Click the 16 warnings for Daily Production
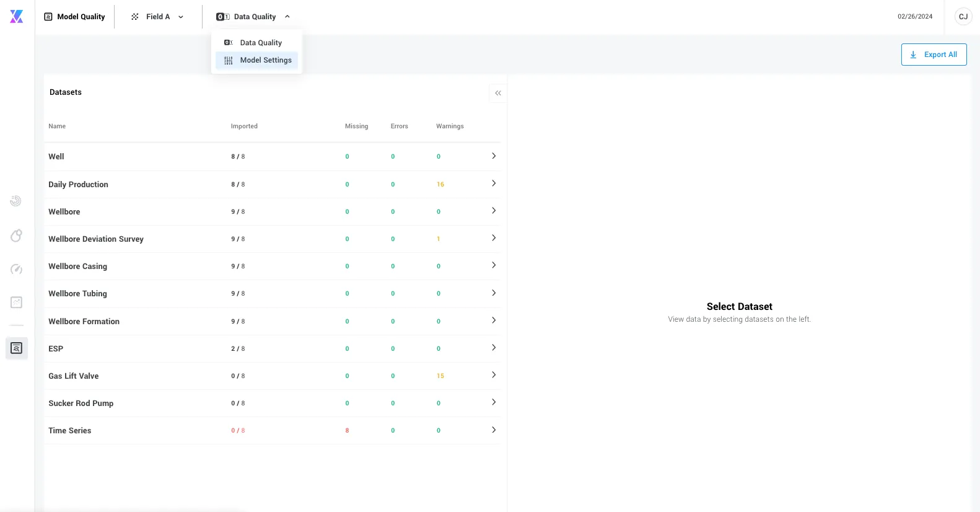The image size is (980, 512). [x=440, y=185]
